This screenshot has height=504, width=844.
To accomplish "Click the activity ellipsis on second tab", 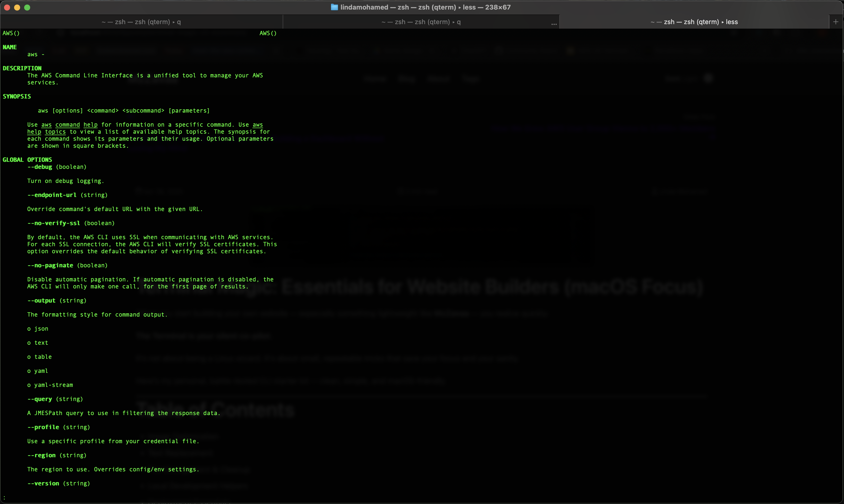I will 554,24.
